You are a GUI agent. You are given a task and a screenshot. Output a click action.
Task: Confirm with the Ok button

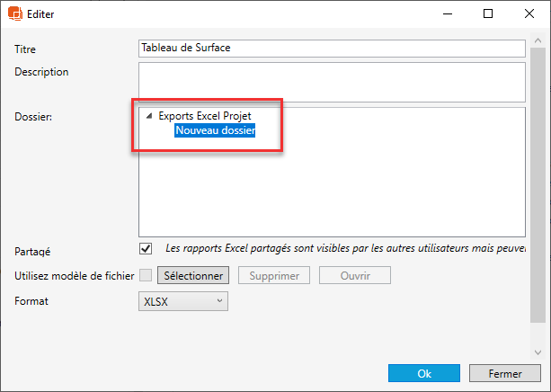424,373
